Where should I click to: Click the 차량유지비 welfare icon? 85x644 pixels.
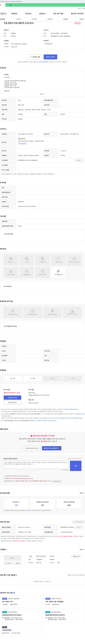[42, 260]
